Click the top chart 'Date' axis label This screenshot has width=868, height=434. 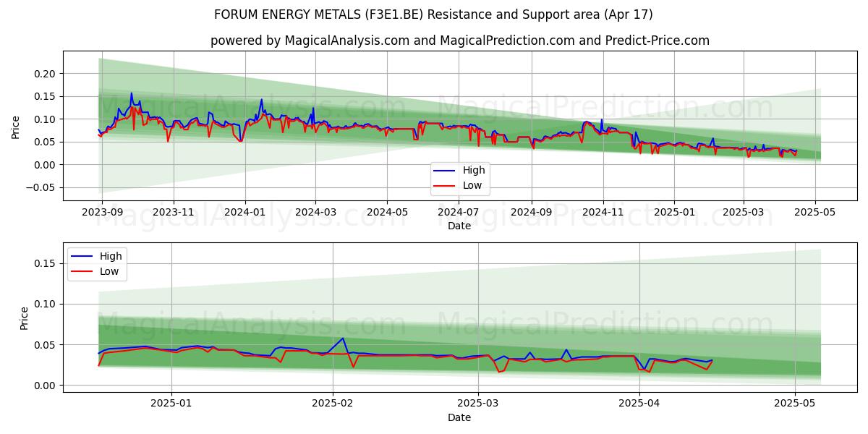459,226
